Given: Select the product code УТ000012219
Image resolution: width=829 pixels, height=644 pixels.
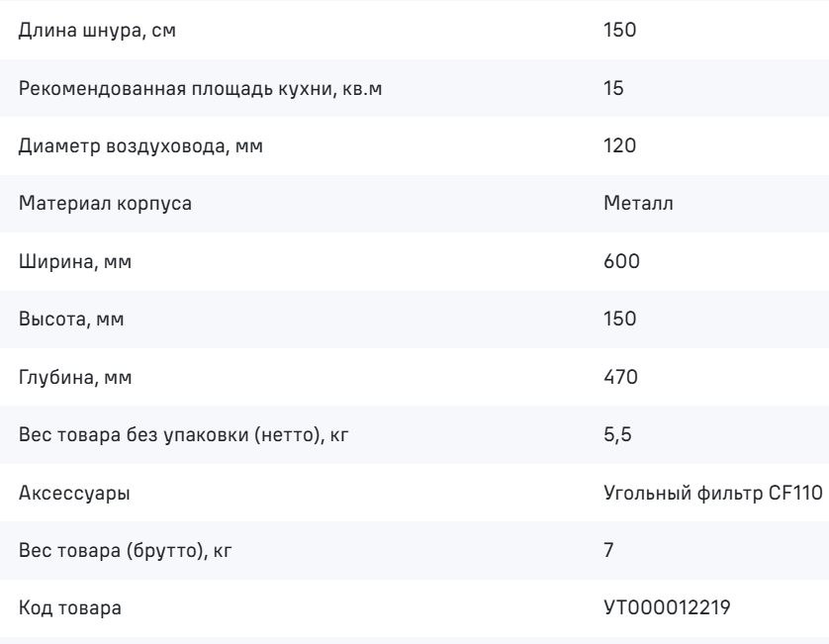Looking at the screenshot, I should coord(667,608).
